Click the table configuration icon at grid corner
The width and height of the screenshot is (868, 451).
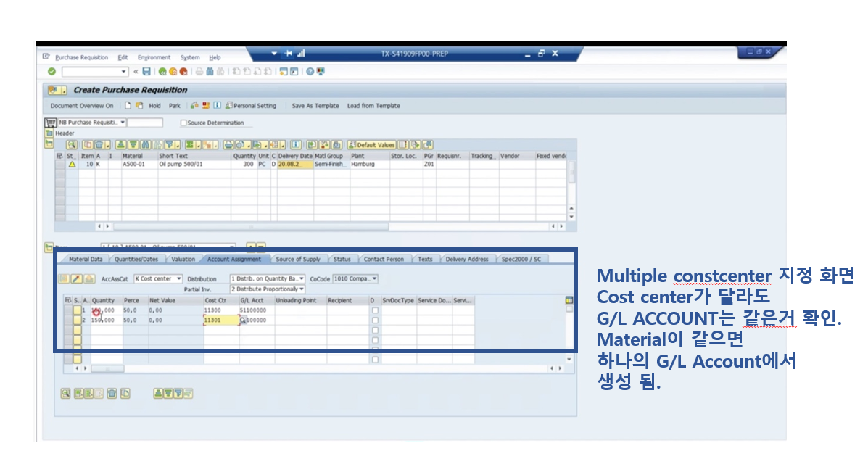tap(569, 300)
